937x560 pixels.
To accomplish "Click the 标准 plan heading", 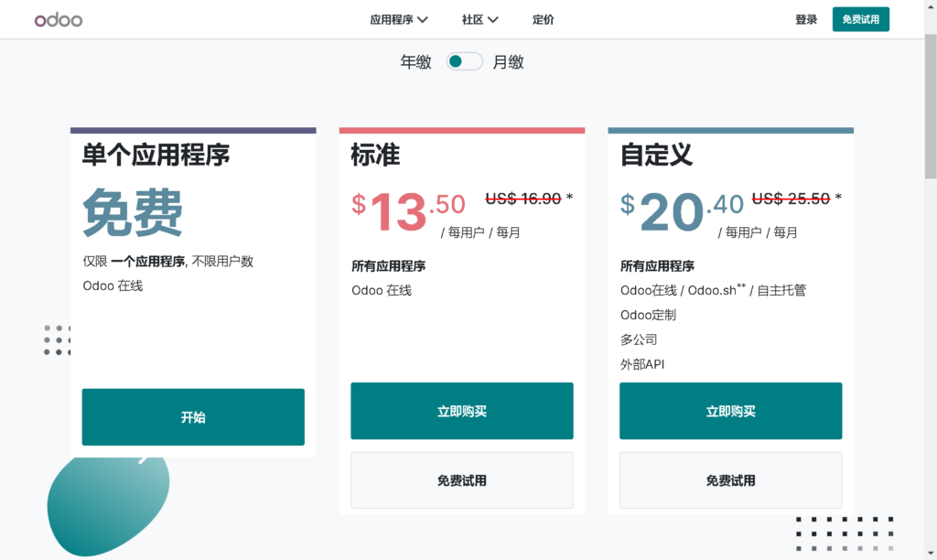I will point(375,155).
